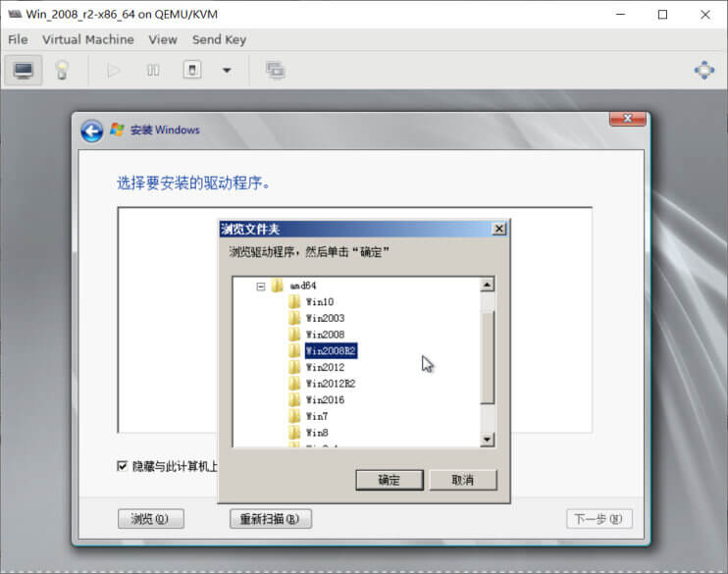The width and height of the screenshot is (728, 574).
Task: Select the highlighted Win2008R2 folder
Action: tap(331, 350)
